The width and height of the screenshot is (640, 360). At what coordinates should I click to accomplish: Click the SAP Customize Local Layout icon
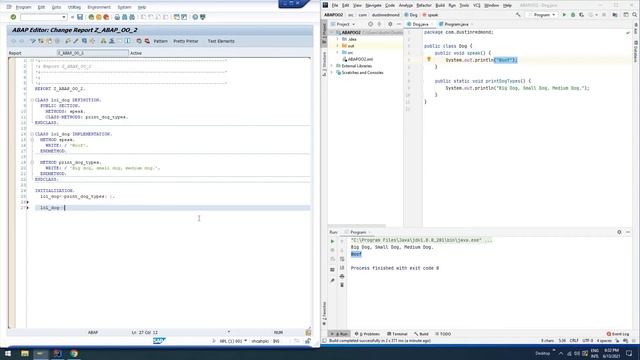click(x=203, y=17)
